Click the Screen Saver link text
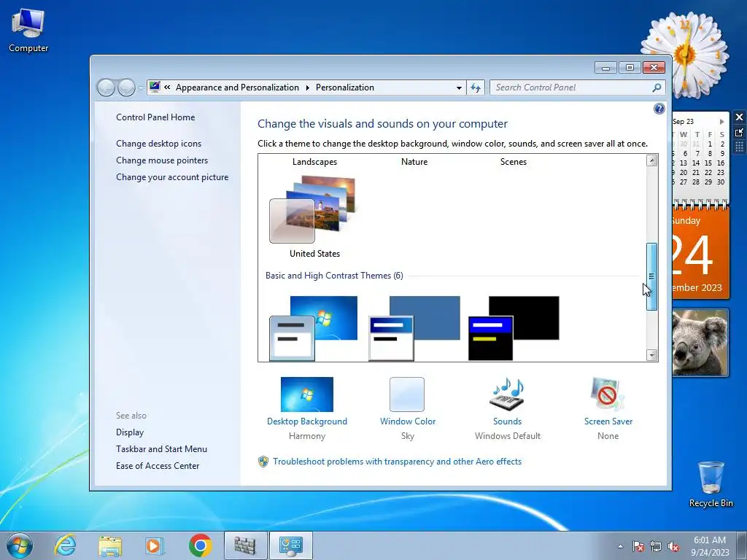 [x=608, y=421]
